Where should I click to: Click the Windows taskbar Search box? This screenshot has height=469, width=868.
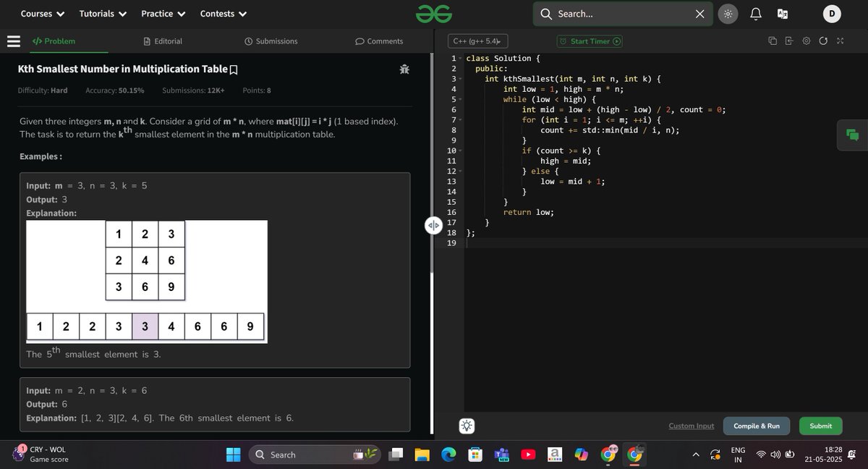[x=315, y=455]
